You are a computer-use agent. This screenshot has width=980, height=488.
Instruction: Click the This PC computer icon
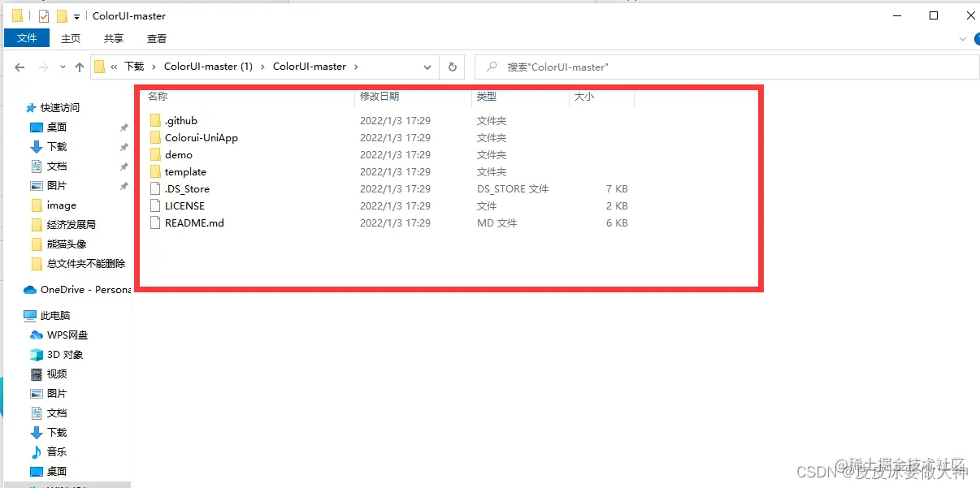coord(30,316)
